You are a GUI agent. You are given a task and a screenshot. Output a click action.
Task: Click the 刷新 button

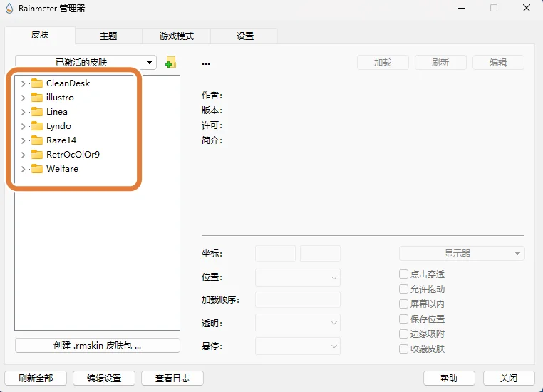440,62
